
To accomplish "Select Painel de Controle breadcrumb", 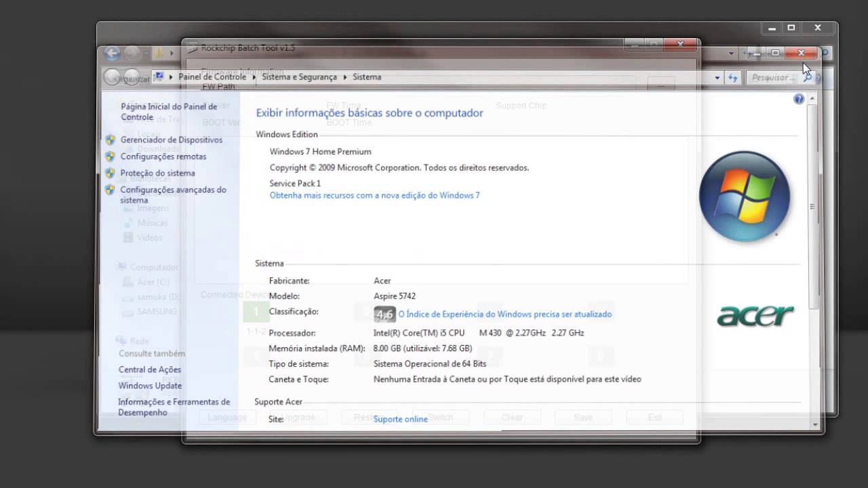I will pyautogui.click(x=212, y=77).
